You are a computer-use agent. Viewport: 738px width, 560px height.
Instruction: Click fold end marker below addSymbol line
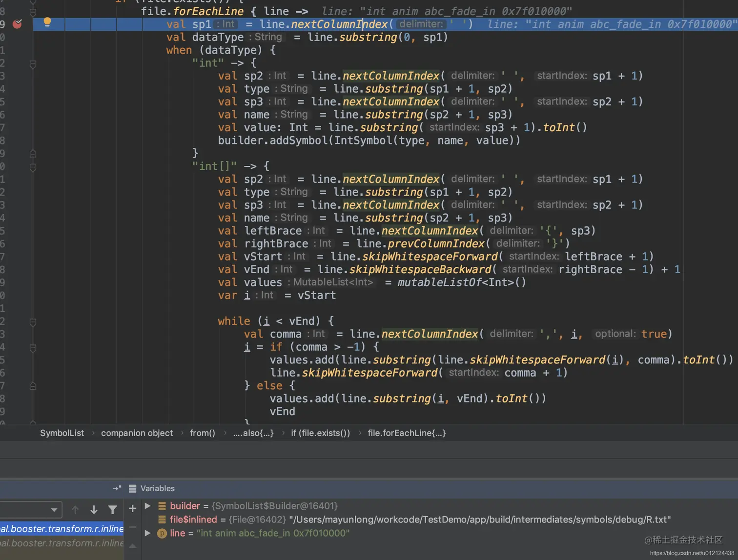33,154
